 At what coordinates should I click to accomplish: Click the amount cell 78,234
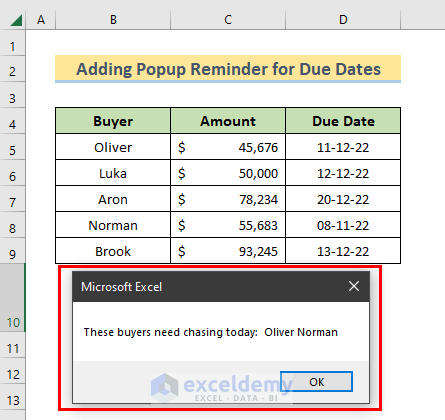click(x=228, y=199)
